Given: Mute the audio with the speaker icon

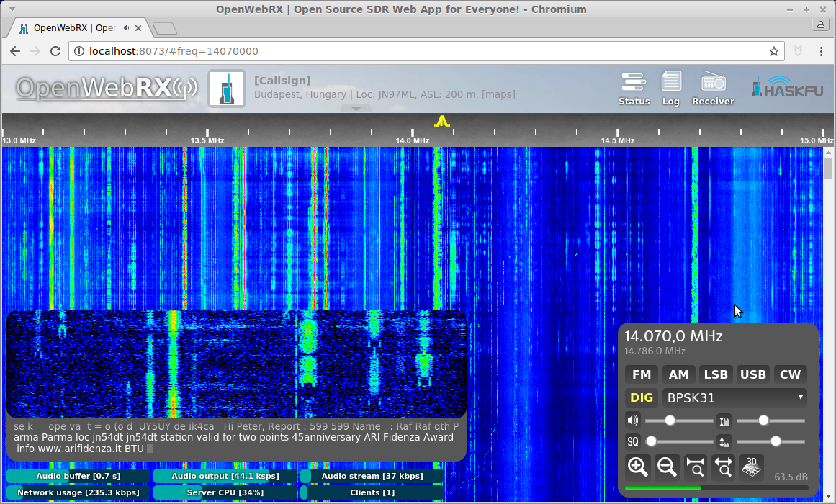Looking at the screenshot, I should (632, 420).
